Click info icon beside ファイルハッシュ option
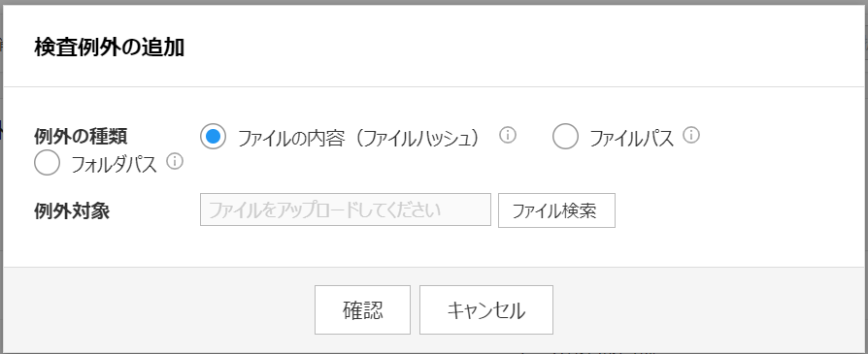 click(508, 136)
